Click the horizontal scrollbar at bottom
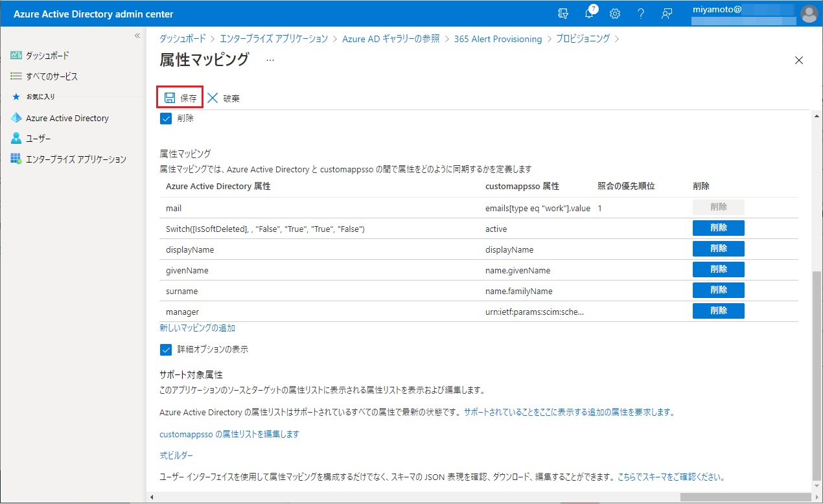This screenshot has width=823, height=504. click(x=415, y=498)
